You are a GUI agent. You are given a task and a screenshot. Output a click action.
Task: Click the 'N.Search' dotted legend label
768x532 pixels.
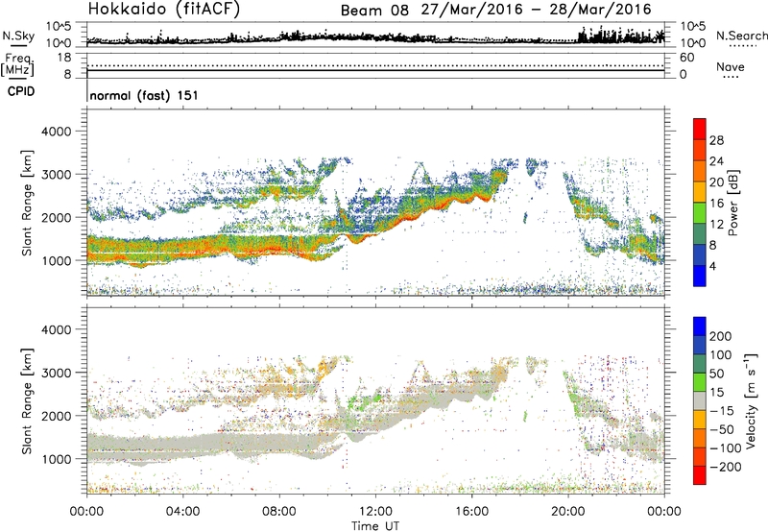pos(741,36)
